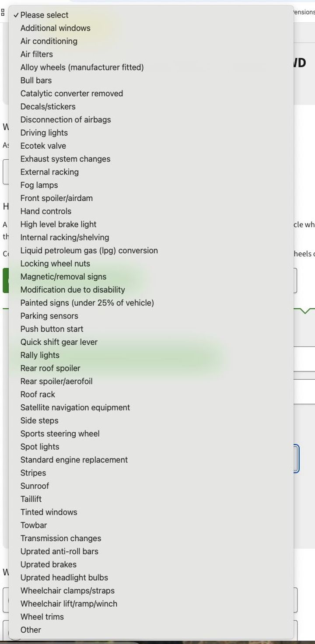This screenshot has height=644, width=315.
Task: Choose "Standard engine replacement" option
Action: [x=74, y=460]
